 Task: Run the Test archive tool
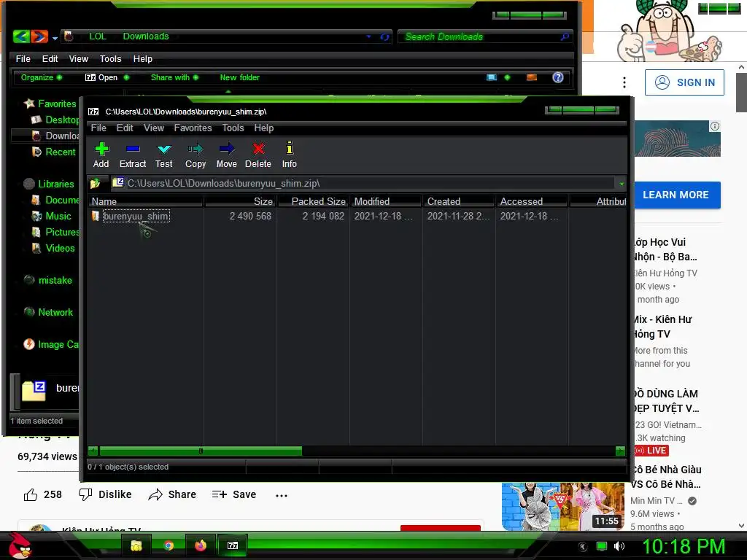pyautogui.click(x=164, y=155)
